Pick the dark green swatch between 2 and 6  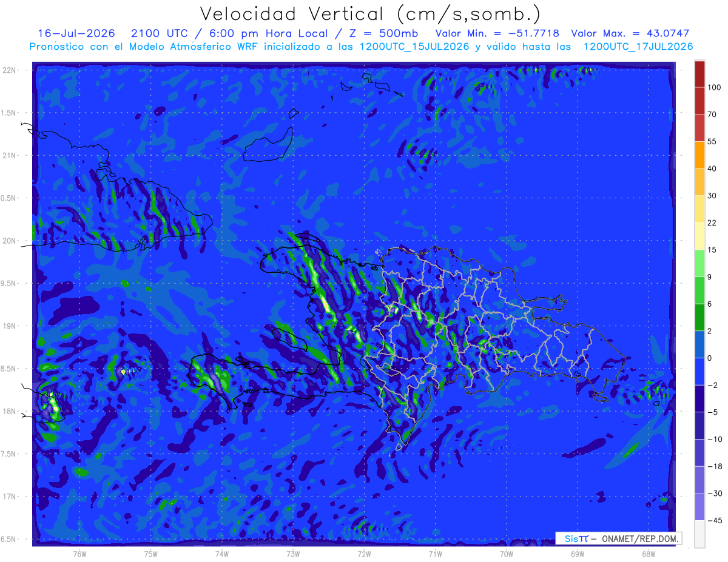[699, 317]
